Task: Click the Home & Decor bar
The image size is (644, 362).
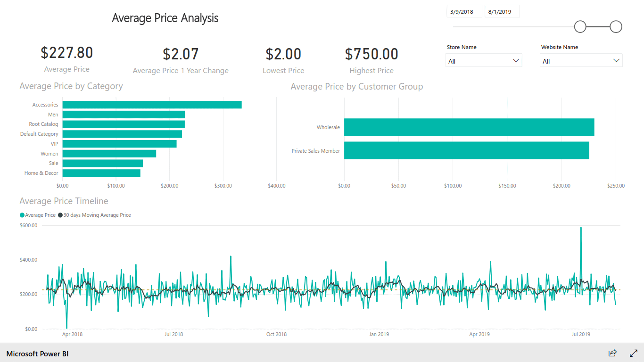Action: coord(101,173)
